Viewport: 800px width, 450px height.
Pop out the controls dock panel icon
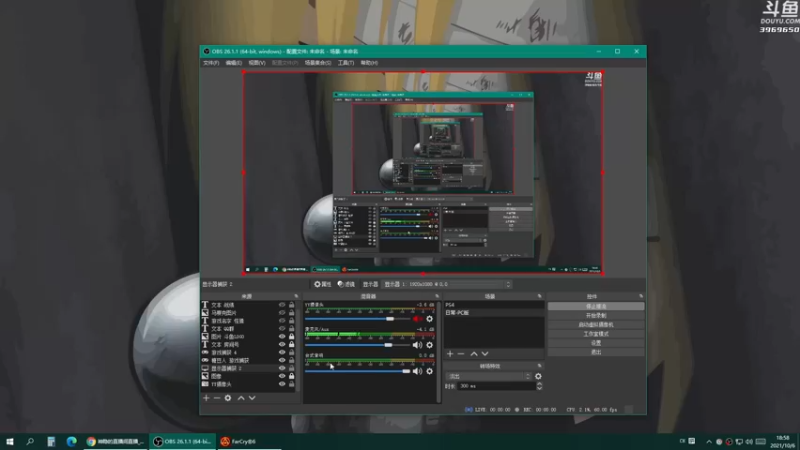click(x=641, y=296)
